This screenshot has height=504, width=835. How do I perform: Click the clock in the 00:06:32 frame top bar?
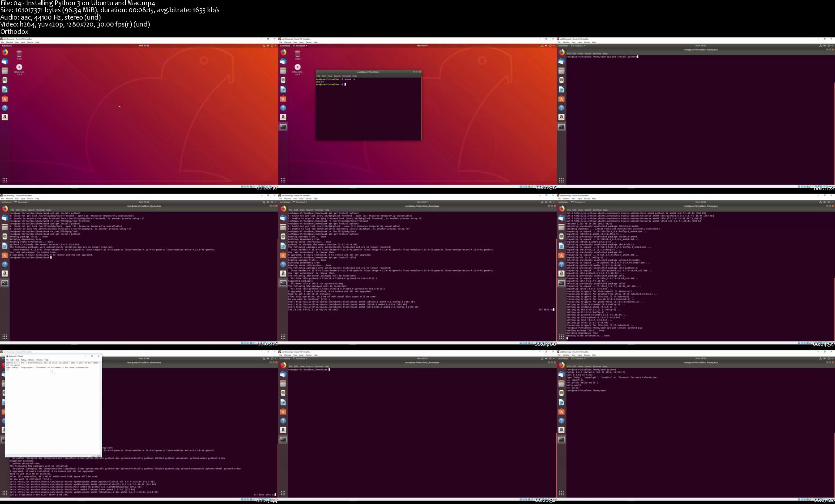click(422, 358)
